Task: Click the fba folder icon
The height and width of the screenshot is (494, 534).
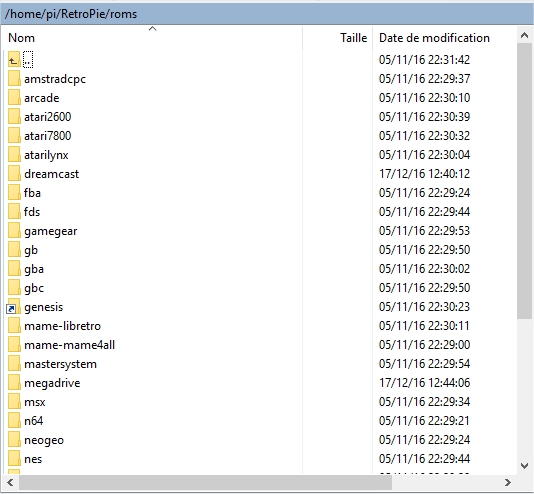Action: pos(14,193)
